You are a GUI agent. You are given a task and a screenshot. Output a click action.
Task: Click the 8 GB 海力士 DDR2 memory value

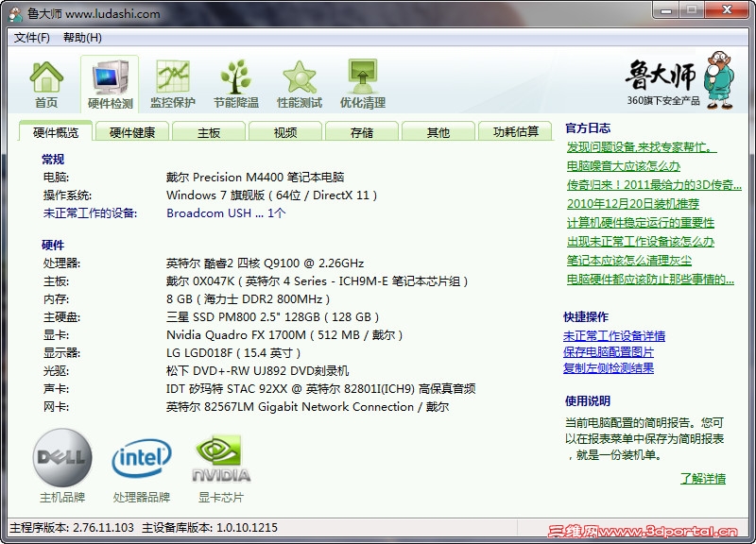click(248, 299)
